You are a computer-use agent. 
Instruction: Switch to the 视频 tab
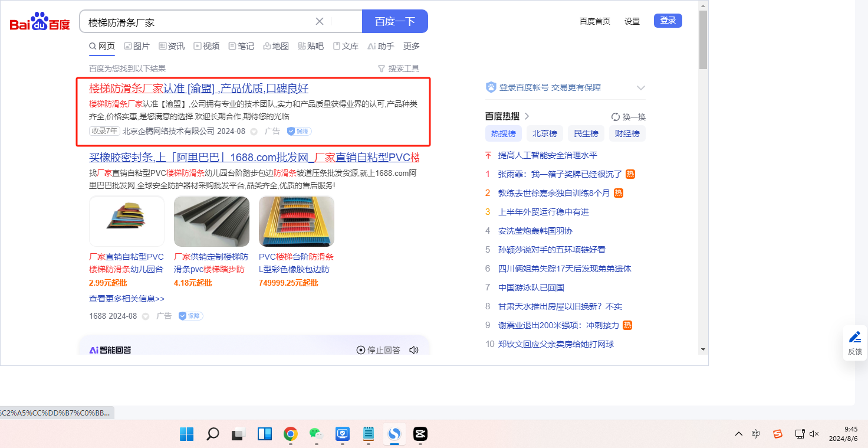click(x=206, y=46)
